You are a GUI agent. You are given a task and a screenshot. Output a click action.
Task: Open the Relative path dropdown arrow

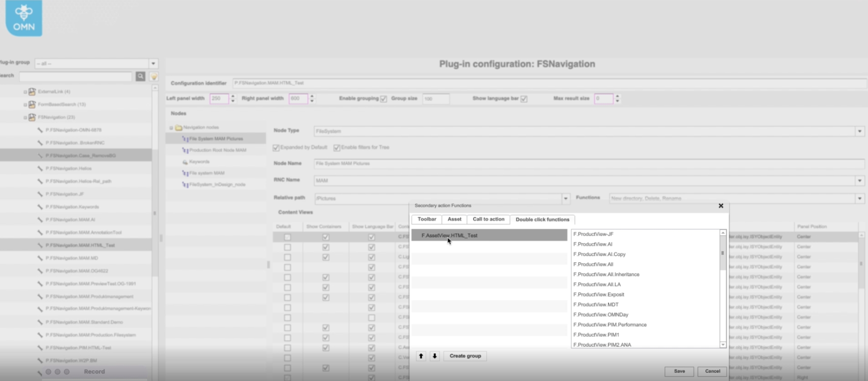[x=566, y=198]
